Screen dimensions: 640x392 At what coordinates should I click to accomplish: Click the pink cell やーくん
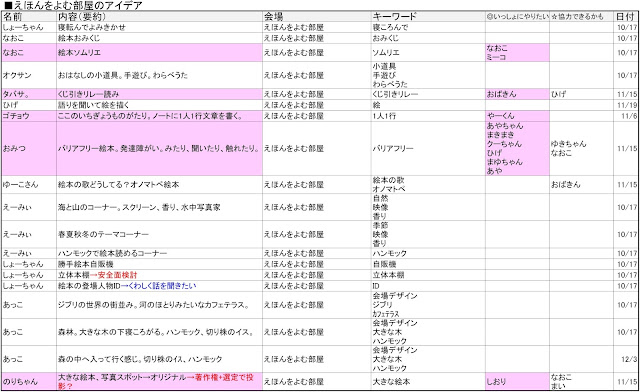point(517,116)
